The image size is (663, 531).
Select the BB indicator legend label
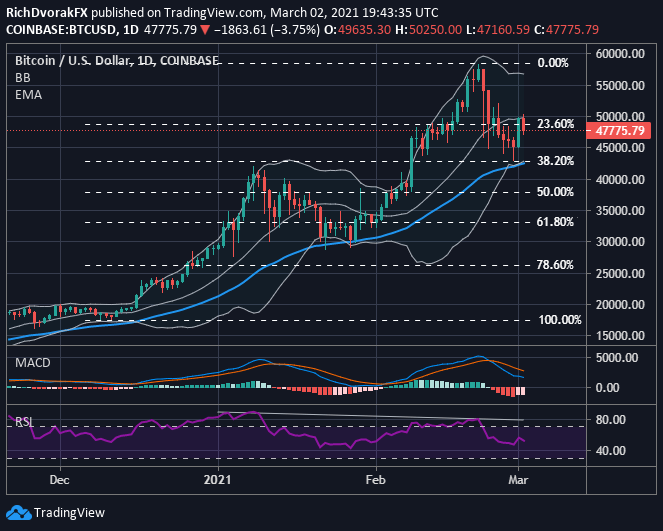(x=23, y=78)
